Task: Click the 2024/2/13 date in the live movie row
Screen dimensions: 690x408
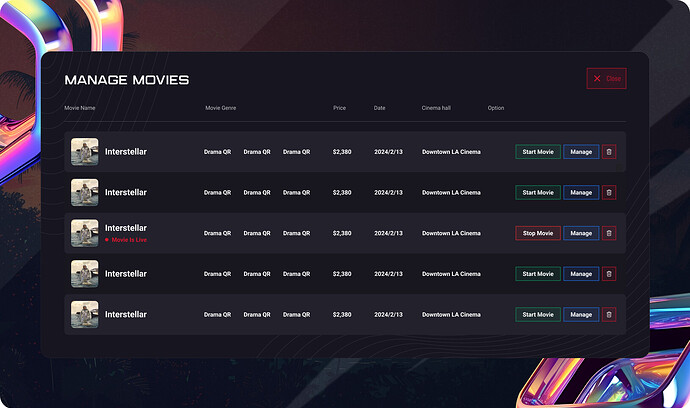Action: click(x=388, y=233)
